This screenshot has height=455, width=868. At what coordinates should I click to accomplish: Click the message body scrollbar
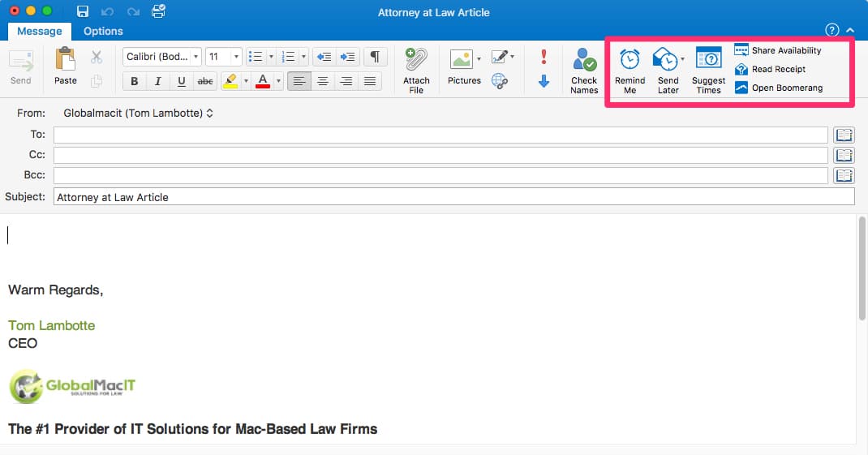(x=862, y=268)
